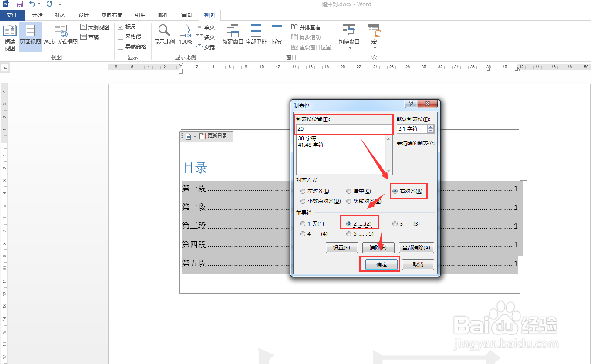Choose single page (单页) zoom
This screenshot has height=364, width=591.
[x=206, y=27]
